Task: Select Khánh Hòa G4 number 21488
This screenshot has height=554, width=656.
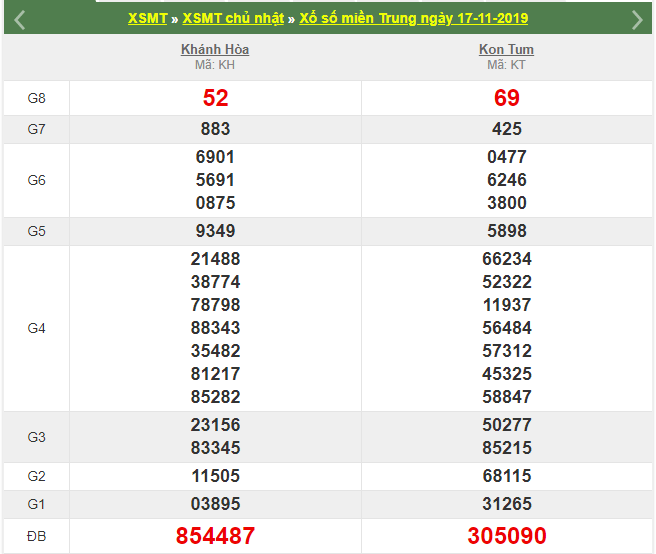Action: click(215, 259)
